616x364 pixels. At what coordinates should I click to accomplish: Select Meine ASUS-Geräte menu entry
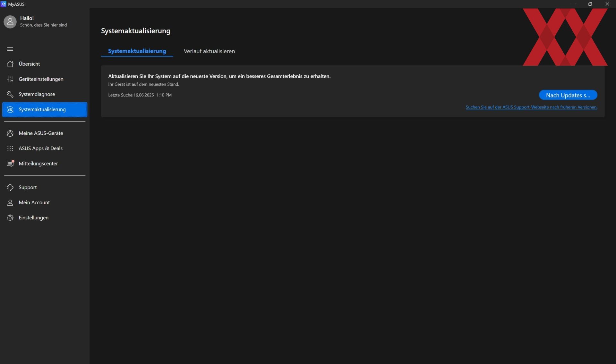point(45,133)
